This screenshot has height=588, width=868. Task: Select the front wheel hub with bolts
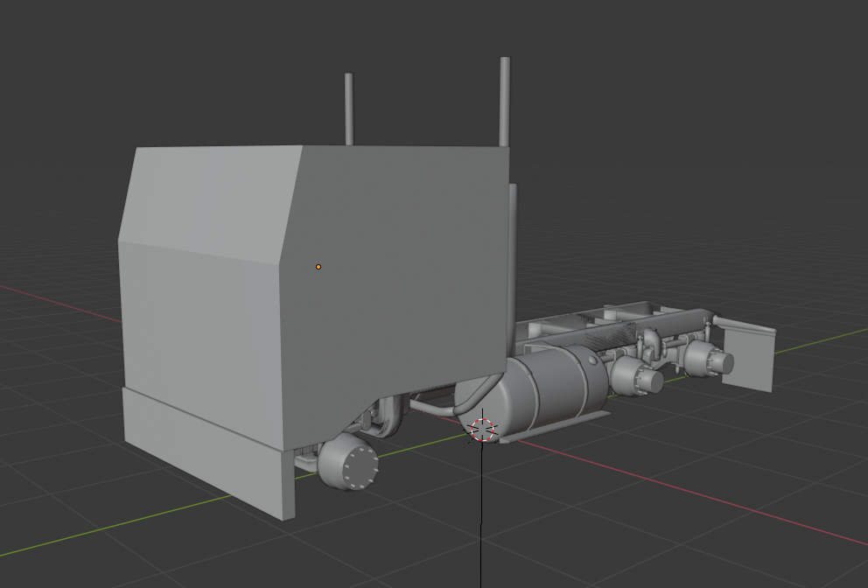click(x=349, y=462)
